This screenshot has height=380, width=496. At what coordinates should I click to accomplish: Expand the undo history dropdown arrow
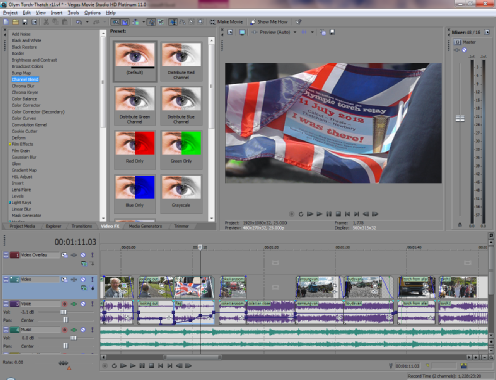87,22
